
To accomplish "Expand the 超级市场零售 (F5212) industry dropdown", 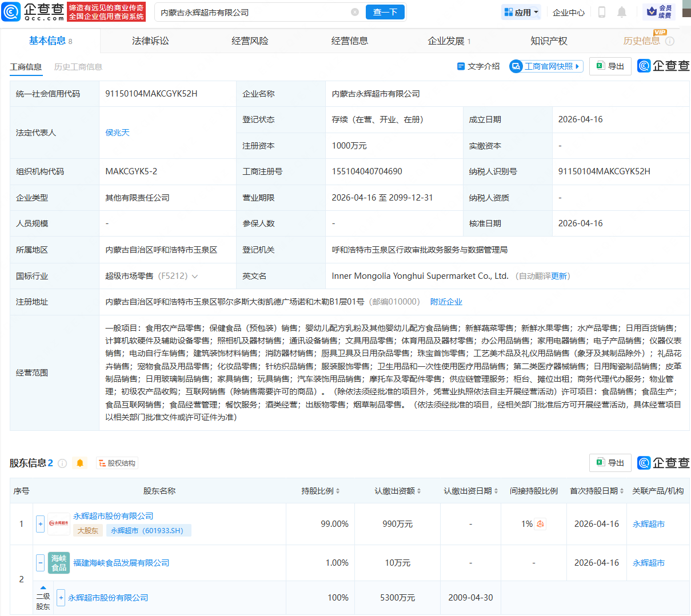I will tap(195, 276).
